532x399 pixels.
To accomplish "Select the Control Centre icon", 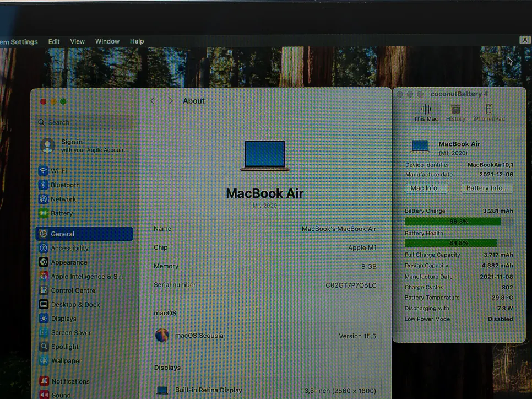I will pos(44,290).
